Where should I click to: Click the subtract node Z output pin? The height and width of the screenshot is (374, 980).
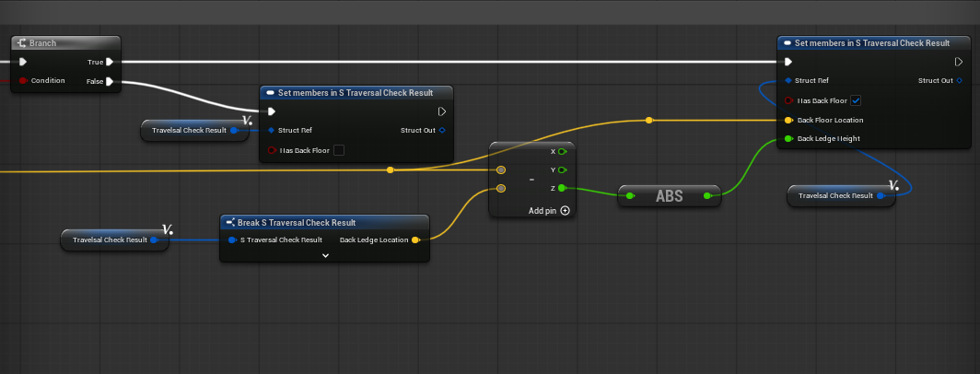561,188
